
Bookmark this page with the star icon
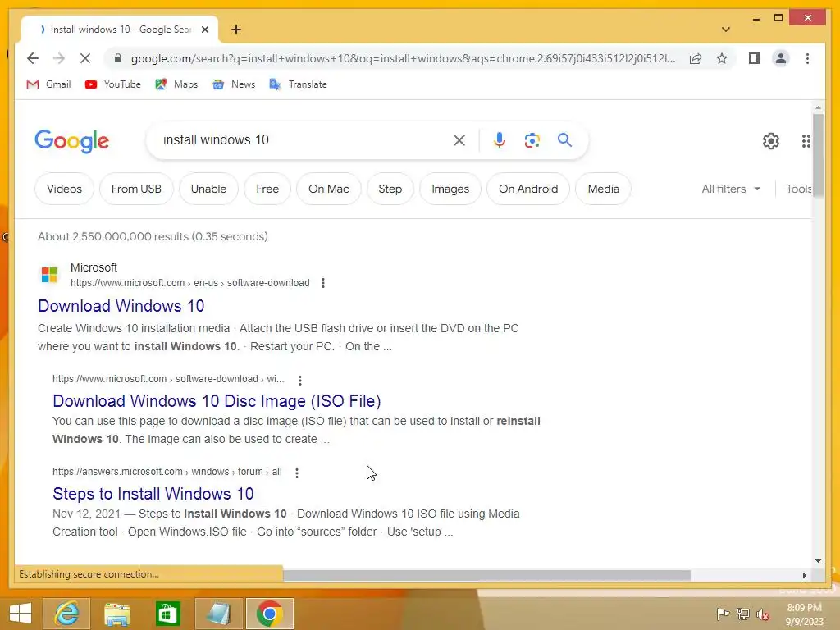pyautogui.click(x=722, y=58)
